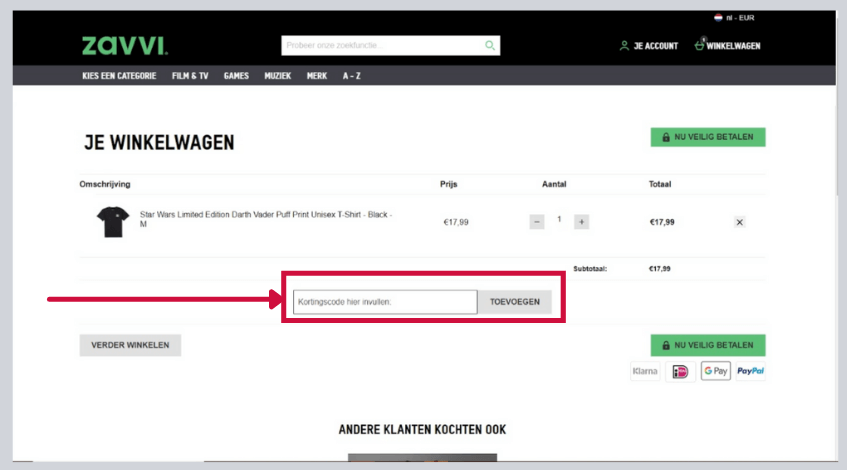This screenshot has height=470, width=847.
Task: Click the quantity value 1
Action: pyautogui.click(x=559, y=219)
